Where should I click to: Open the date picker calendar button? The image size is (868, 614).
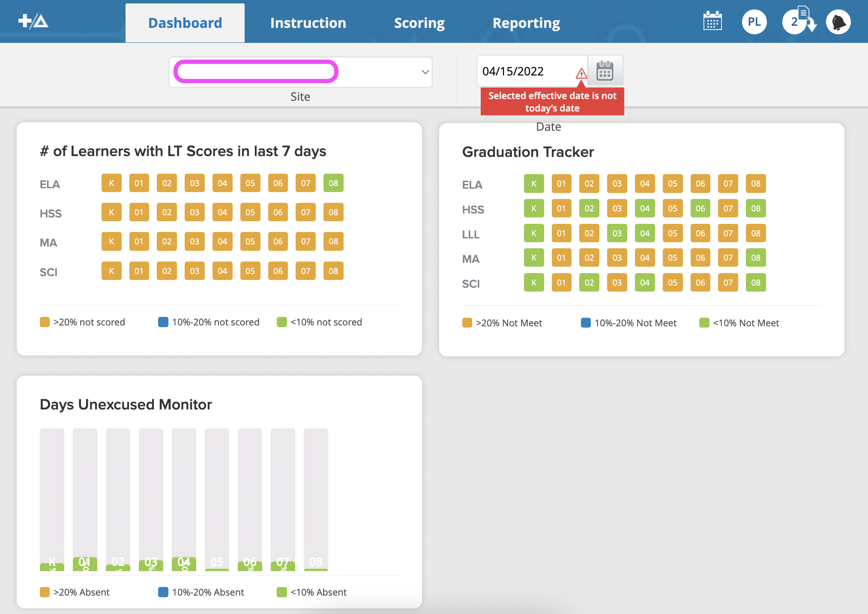point(605,71)
